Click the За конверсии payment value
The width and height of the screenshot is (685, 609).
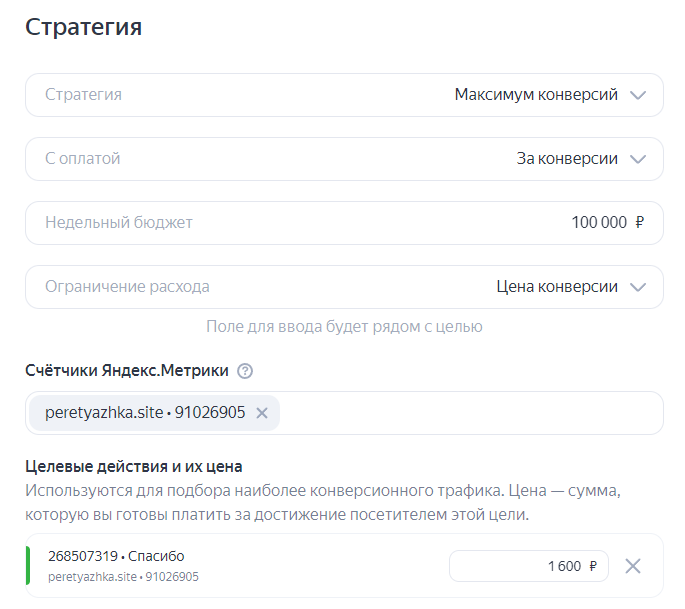(x=567, y=159)
